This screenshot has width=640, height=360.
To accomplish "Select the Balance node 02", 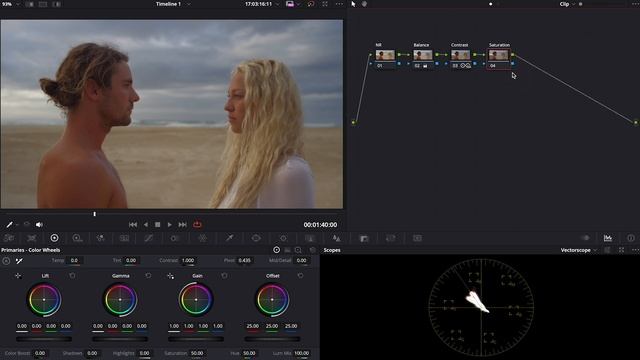I will pyautogui.click(x=422, y=58).
